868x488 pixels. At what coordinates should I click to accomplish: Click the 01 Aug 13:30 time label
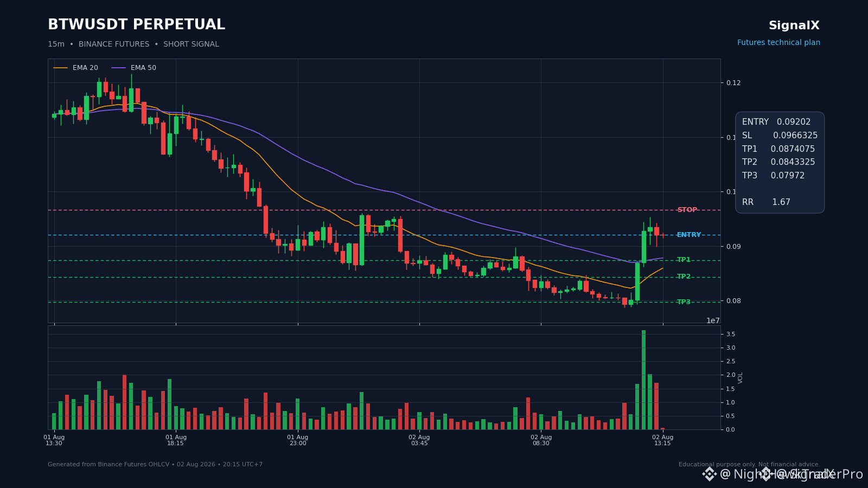[x=54, y=440]
